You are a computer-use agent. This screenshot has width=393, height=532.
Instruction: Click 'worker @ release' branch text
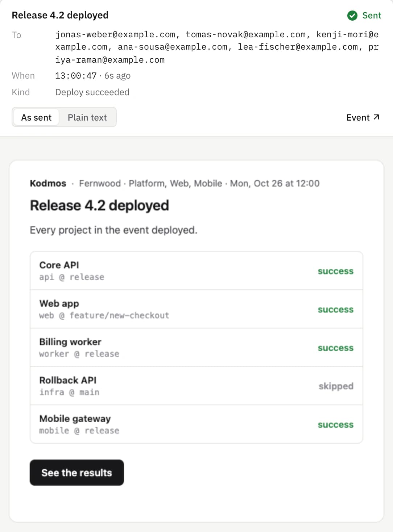coord(79,354)
